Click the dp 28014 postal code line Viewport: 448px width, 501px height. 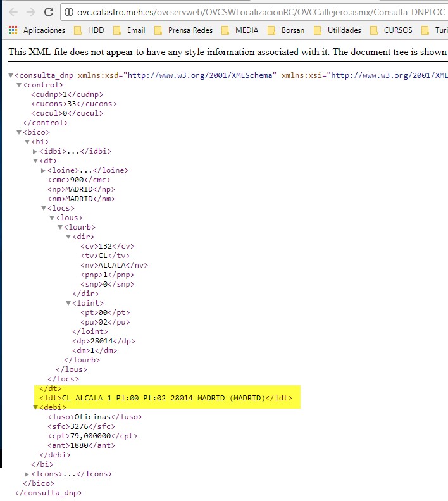[104, 341]
